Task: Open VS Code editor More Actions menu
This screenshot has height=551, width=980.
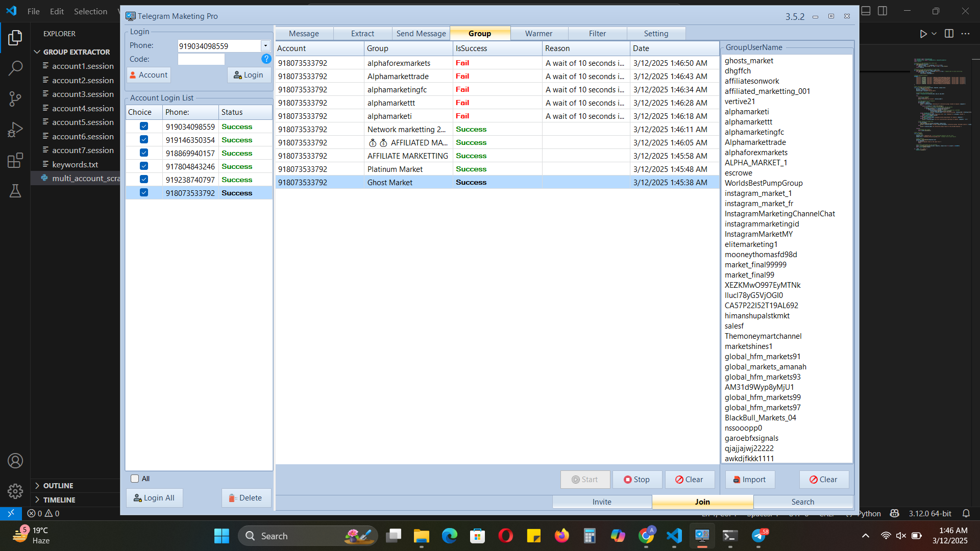Action: 965,34
